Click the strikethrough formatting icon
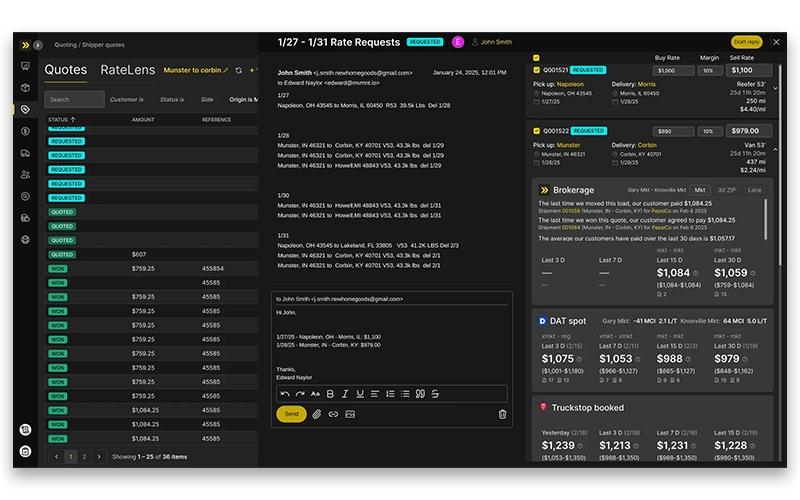The width and height of the screenshot is (800, 500). coord(435,394)
